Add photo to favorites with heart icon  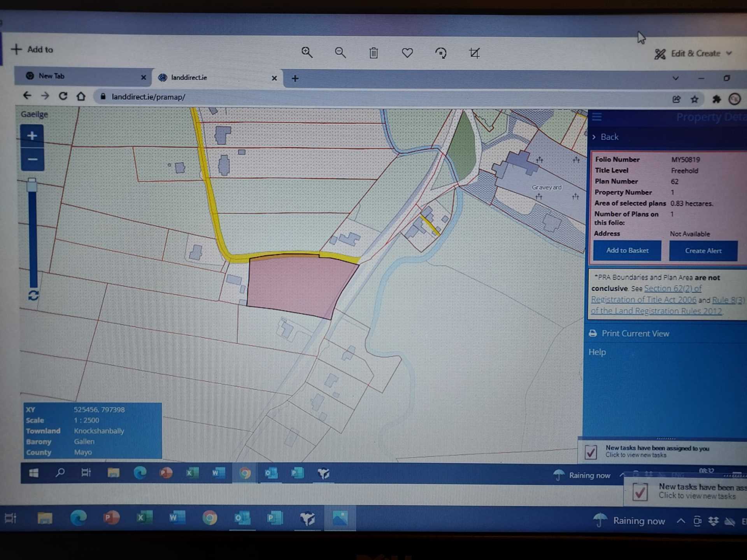pos(407,52)
